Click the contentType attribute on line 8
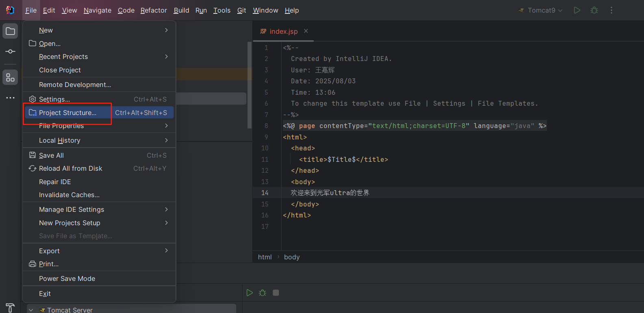Viewport: 644px width, 313px height. pyautogui.click(x=342, y=126)
